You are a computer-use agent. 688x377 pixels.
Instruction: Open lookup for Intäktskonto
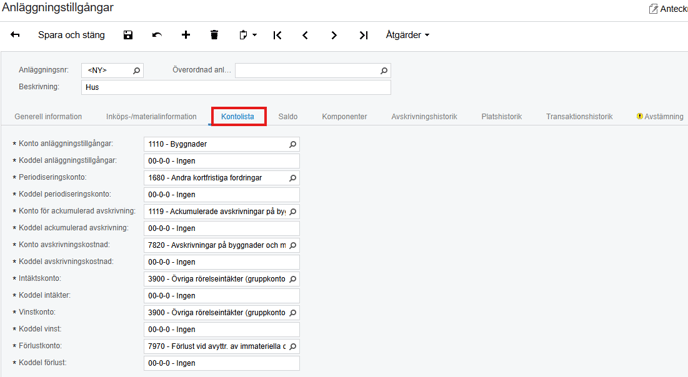coord(293,279)
